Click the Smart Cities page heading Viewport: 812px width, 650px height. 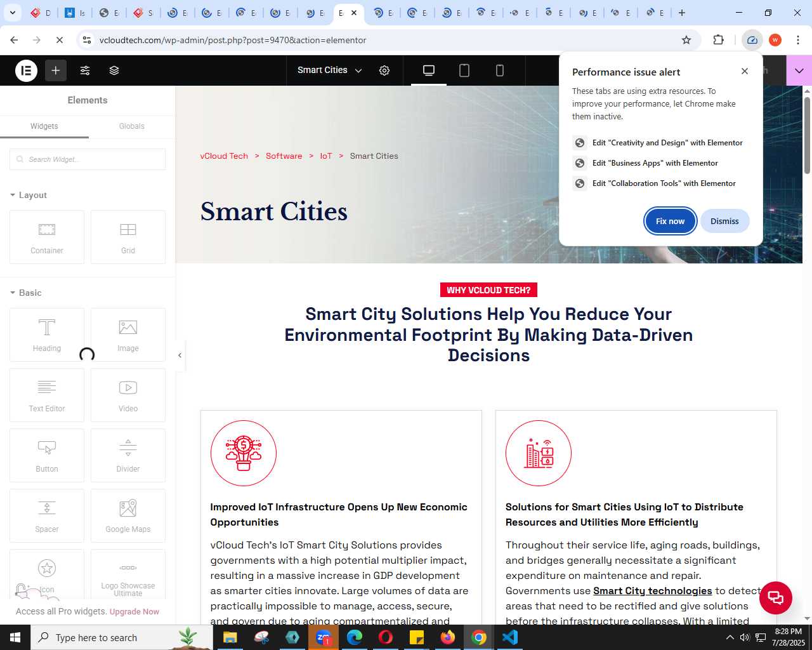click(274, 211)
